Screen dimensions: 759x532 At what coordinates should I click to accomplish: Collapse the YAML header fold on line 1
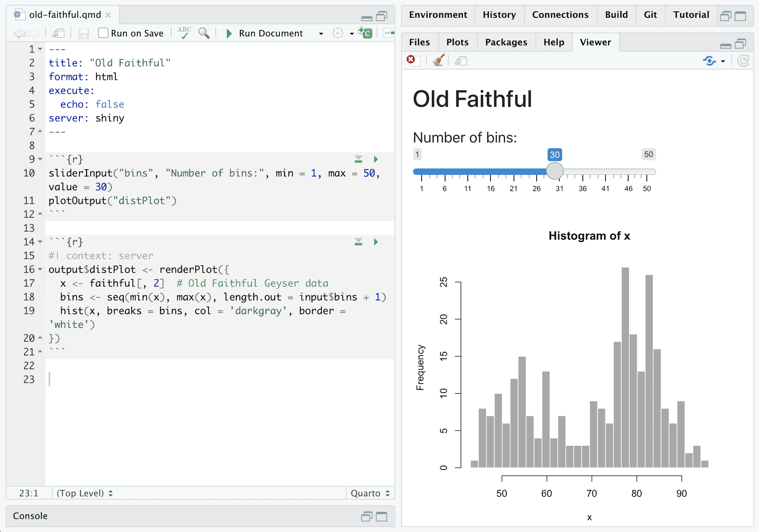click(x=40, y=49)
